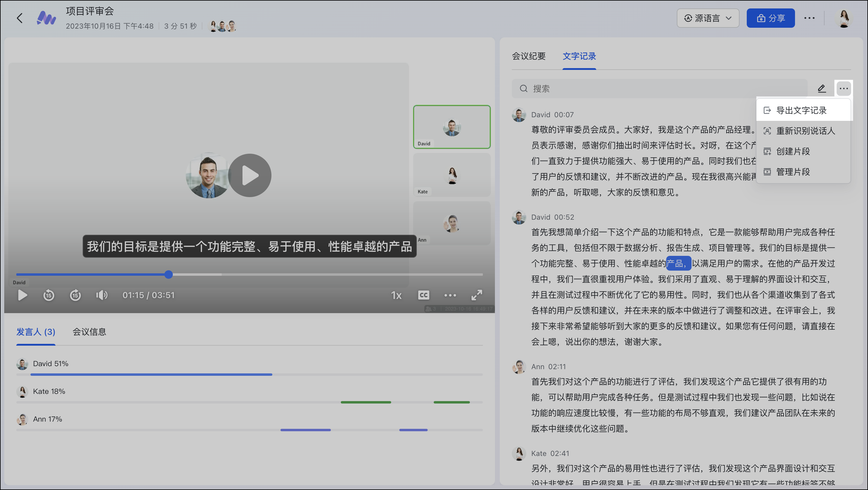868x490 pixels.
Task: Select Kate's video thumbnail
Action: click(451, 175)
